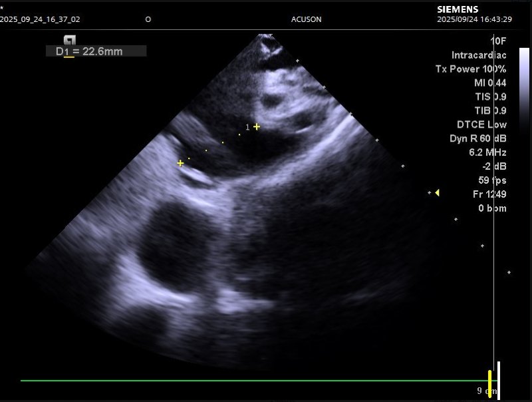Click the upper-right yellow caliper cross

[x=257, y=126]
